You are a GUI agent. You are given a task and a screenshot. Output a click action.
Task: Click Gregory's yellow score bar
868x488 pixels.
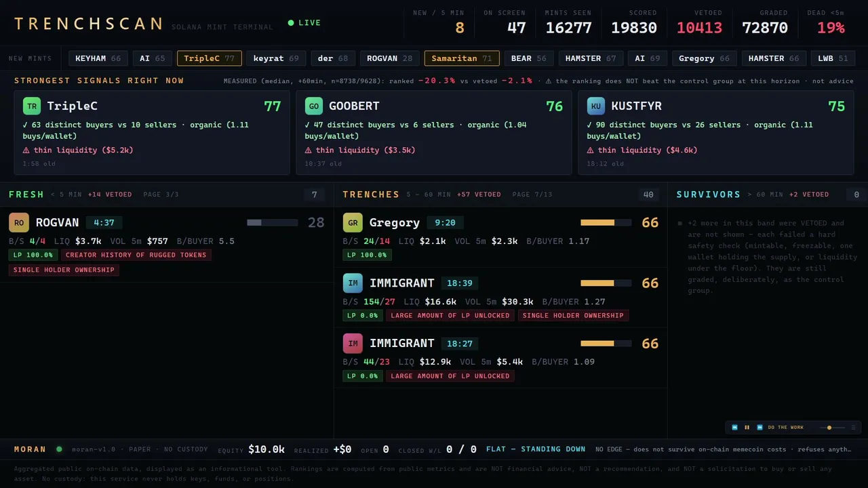tap(606, 222)
